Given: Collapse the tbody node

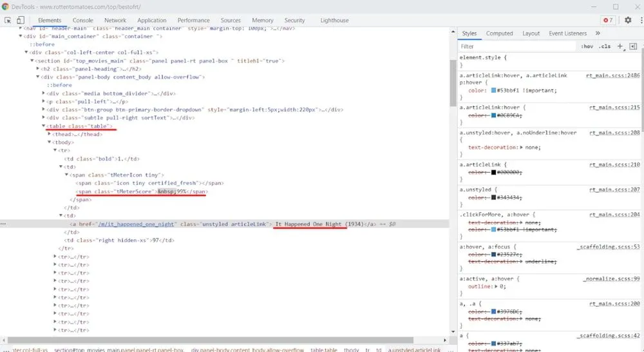Looking at the screenshot, I should (x=50, y=142).
